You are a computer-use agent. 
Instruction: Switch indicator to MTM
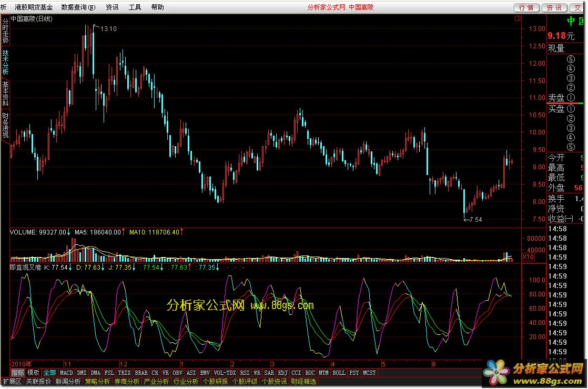pos(323,373)
